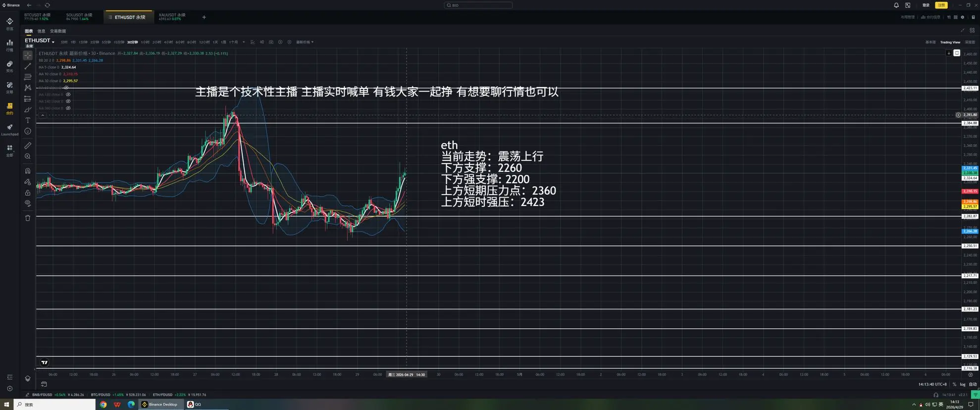Open the Windows Start menu

7,405
